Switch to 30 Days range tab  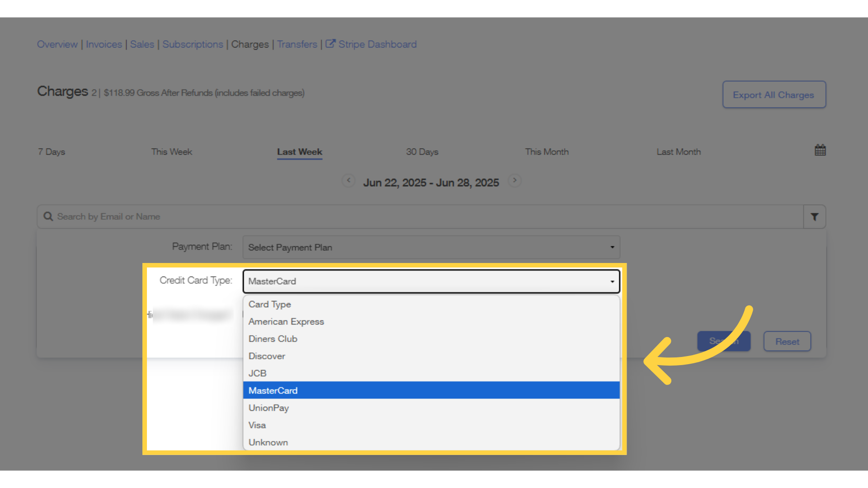coord(422,152)
